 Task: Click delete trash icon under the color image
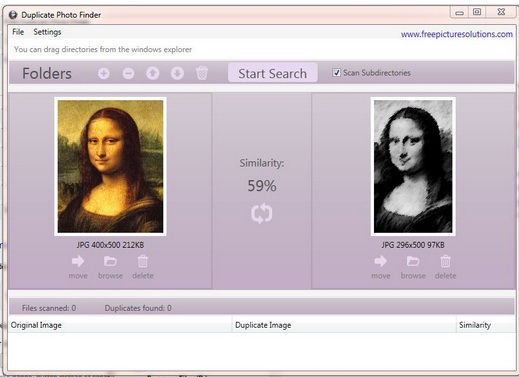click(x=143, y=261)
